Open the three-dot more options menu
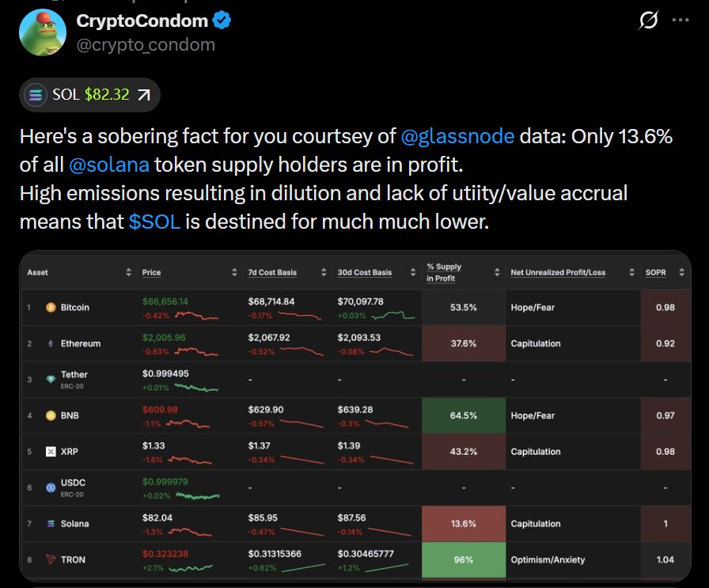The width and height of the screenshot is (709, 588). [x=681, y=22]
